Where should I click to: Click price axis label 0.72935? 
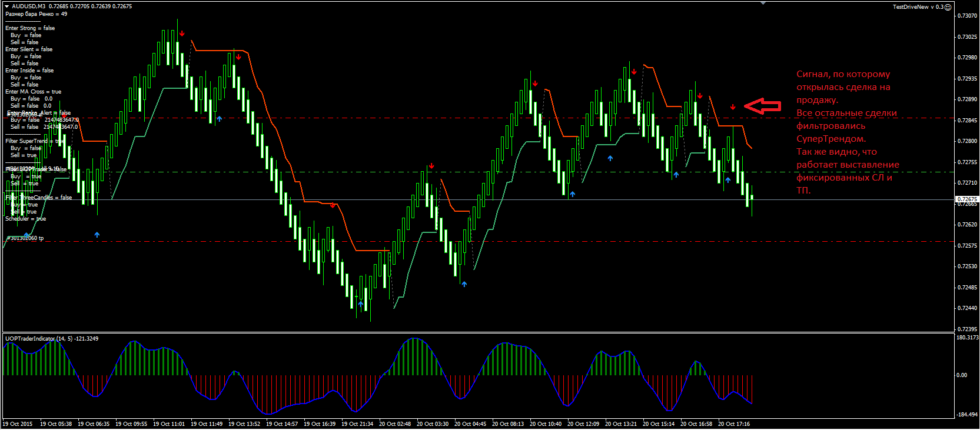[x=967, y=79]
